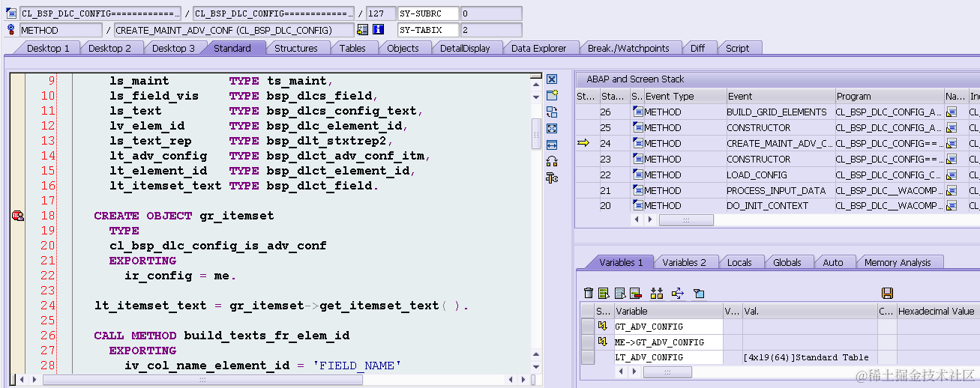Click the SY-SUBRC variable name field
The image size is (980, 388).
coord(427,13)
